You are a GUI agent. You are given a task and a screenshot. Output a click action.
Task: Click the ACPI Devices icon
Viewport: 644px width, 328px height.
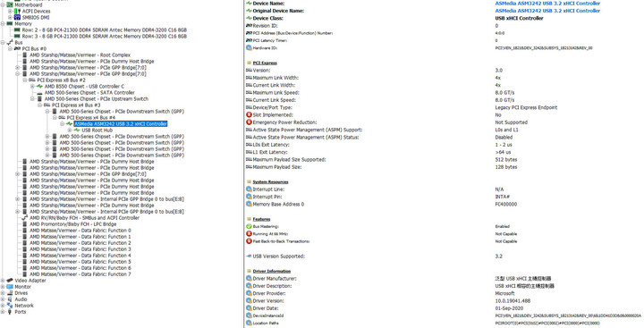pos(17,11)
